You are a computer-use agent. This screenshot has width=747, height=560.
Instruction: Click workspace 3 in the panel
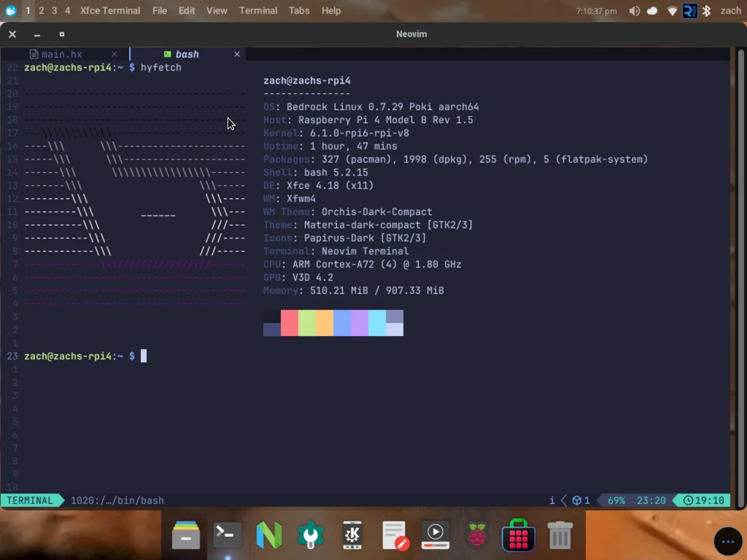[54, 10]
